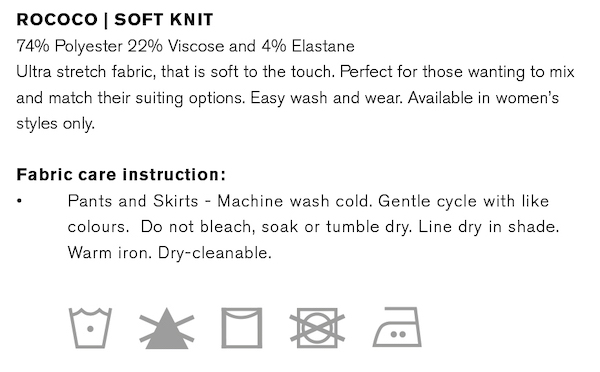
Task: Select the SOFT KNIT title text
Action: [x=164, y=20]
